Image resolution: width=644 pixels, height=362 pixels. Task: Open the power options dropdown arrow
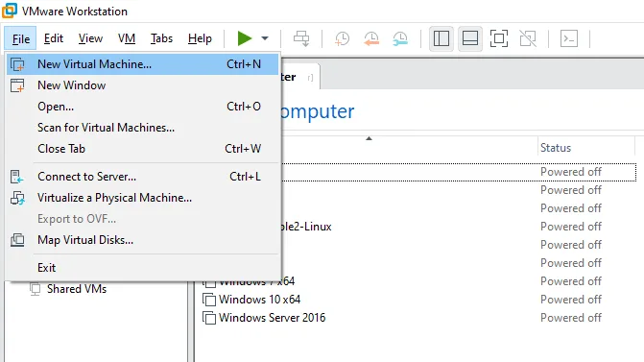(265, 38)
